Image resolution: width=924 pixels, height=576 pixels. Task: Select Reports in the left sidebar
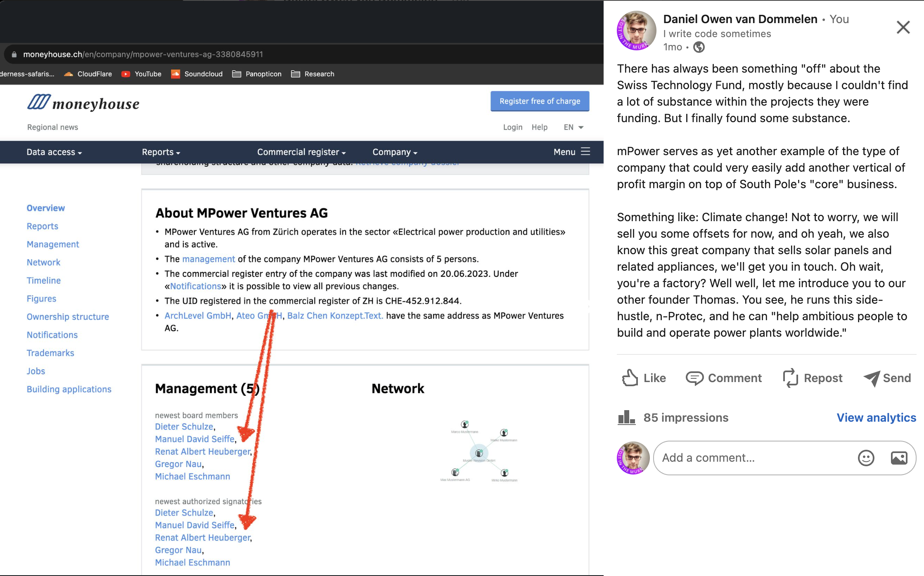[x=43, y=226]
